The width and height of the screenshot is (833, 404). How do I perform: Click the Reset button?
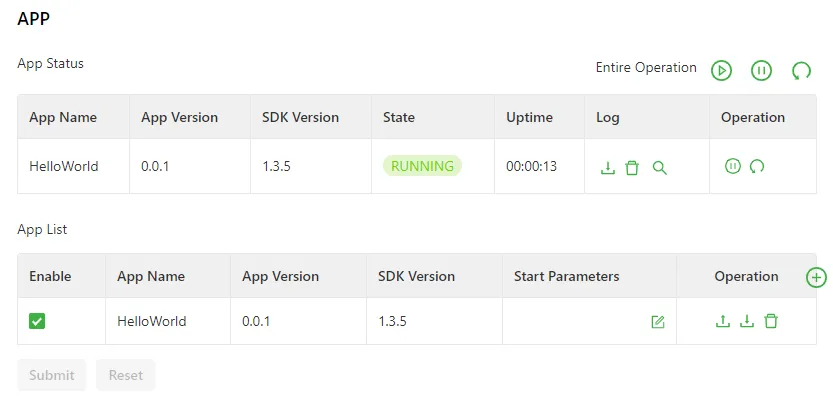(x=126, y=375)
